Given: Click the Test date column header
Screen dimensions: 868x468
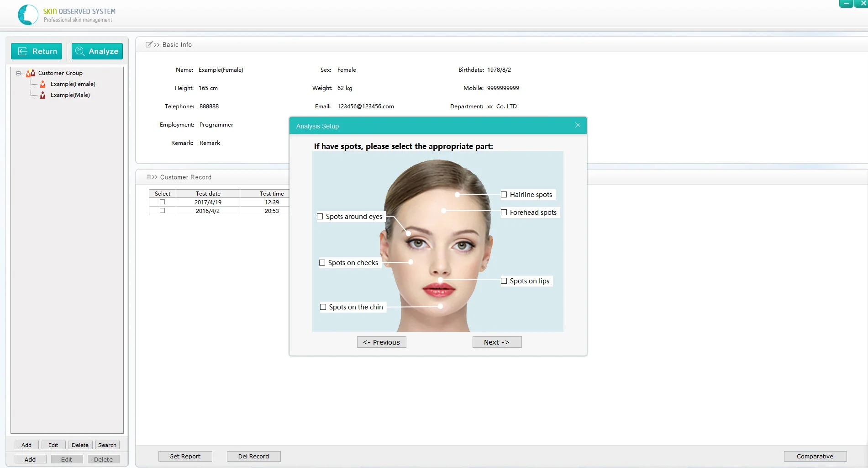Looking at the screenshot, I should 208,194.
